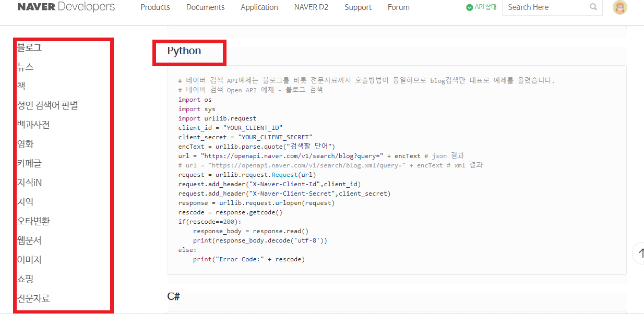Select 웹문서 in the sidebar
The width and height of the screenshot is (644, 314).
[x=29, y=240]
